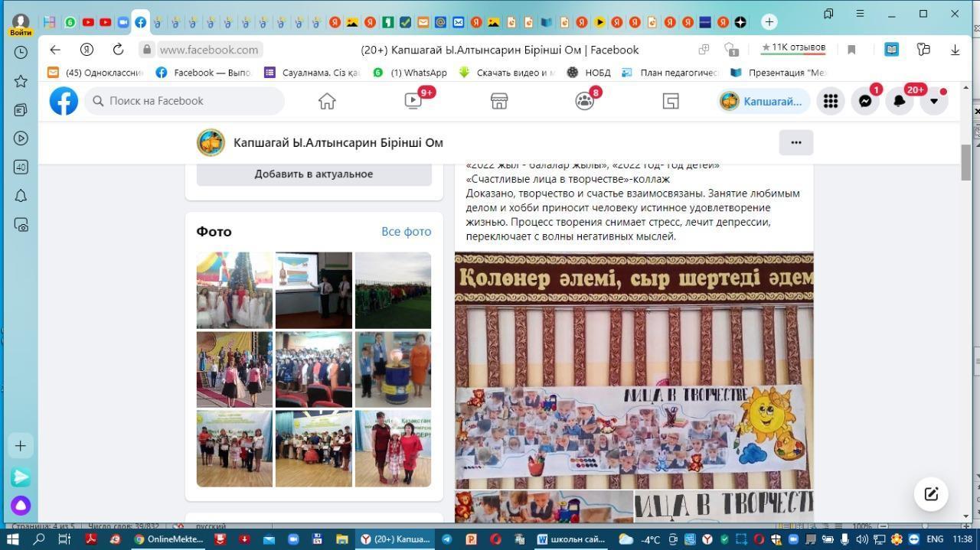Viewport: 980px width, 550px height.
Task: Expand the Facebook account dropdown arrow
Action: click(934, 101)
